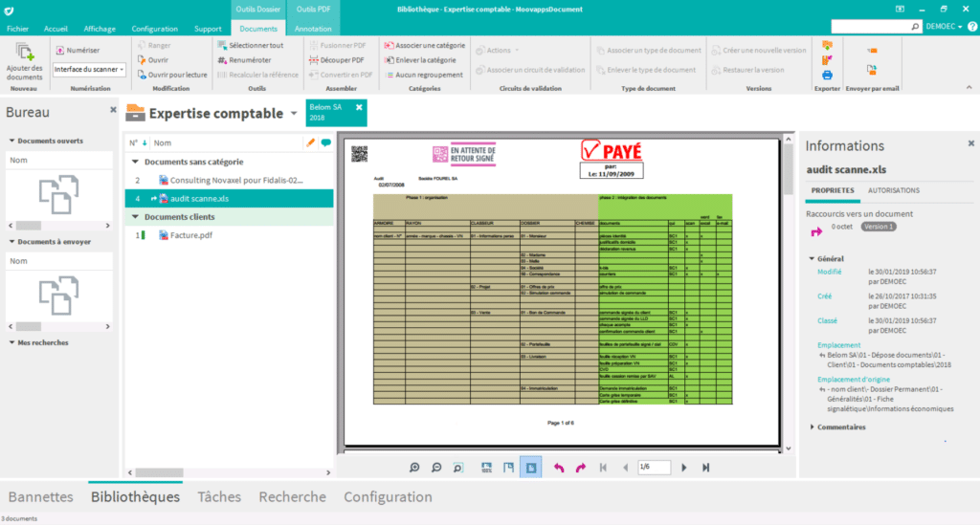Viewport: 980px width, 525px height.
Task: Click the page number field 1/6
Action: coord(654,467)
